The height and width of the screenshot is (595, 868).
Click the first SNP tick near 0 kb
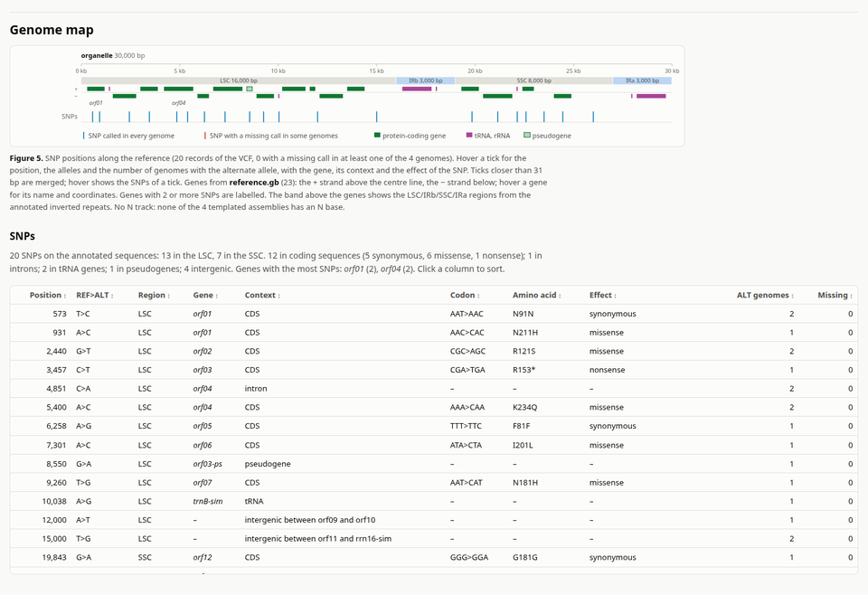92,117
